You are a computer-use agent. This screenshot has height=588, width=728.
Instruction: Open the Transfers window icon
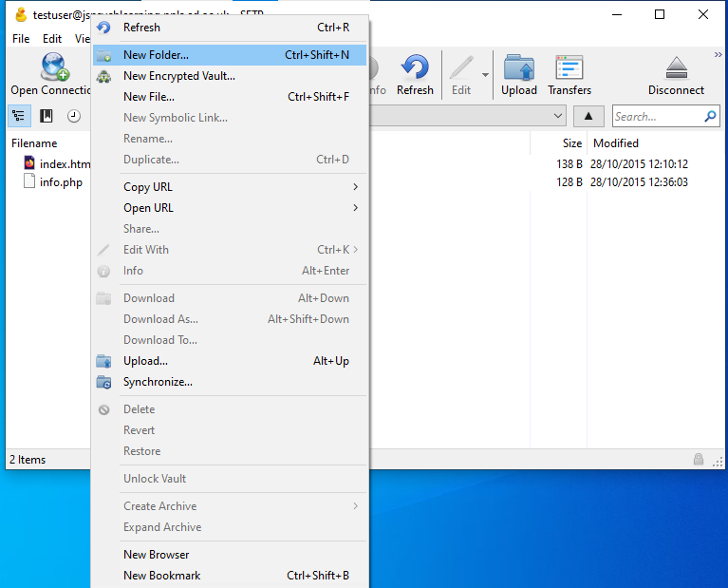coord(569,67)
